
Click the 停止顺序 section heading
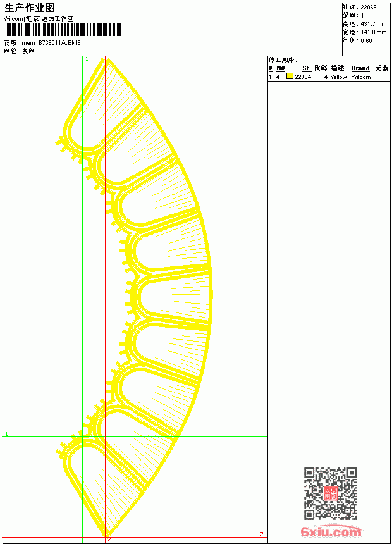pyautogui.click(x=283, y=59)
